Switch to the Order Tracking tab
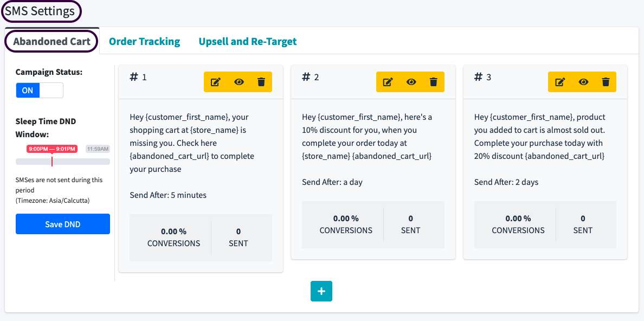Viewport: 644px width, 321px height. (x=144, y=41)
